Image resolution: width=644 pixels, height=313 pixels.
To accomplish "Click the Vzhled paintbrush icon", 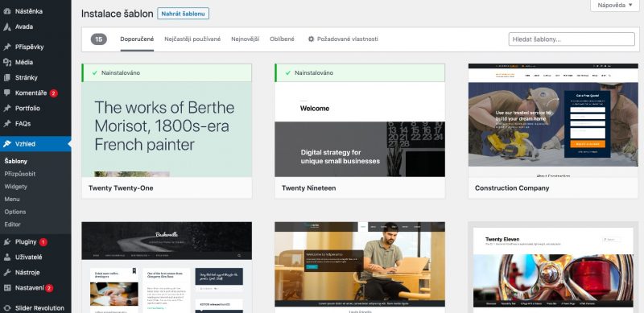I will pos(7,144).
